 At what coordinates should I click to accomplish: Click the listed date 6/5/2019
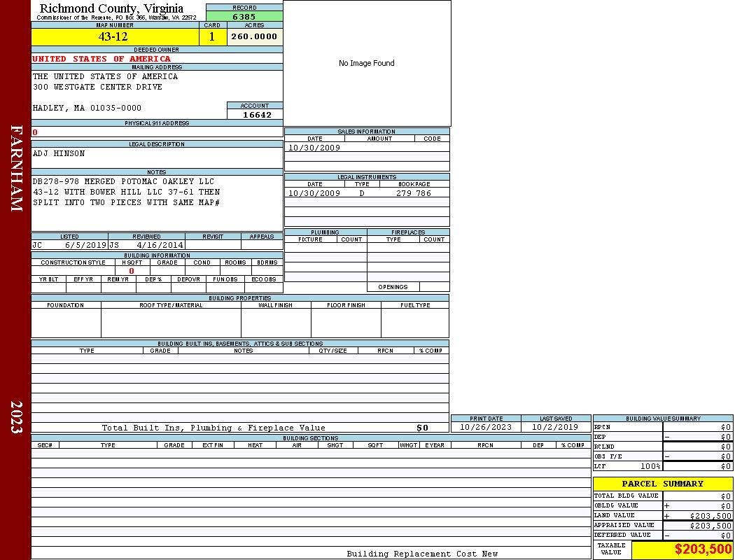pos(85,246)
